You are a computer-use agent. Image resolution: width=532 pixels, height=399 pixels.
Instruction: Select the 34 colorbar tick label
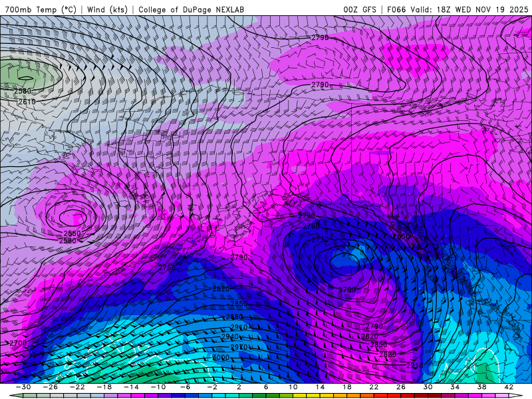(x=455, y=387)
